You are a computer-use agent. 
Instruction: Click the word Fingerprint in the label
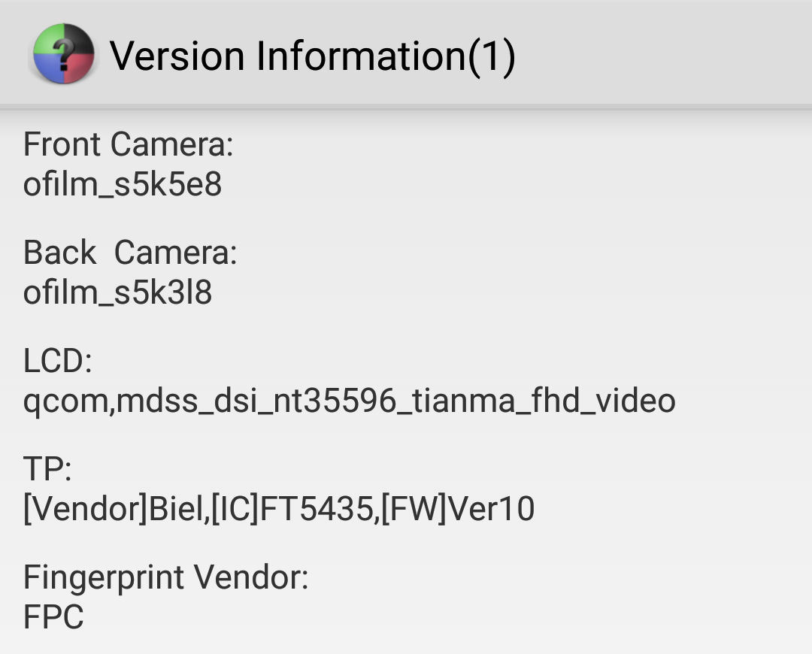[x=104, y=577]
